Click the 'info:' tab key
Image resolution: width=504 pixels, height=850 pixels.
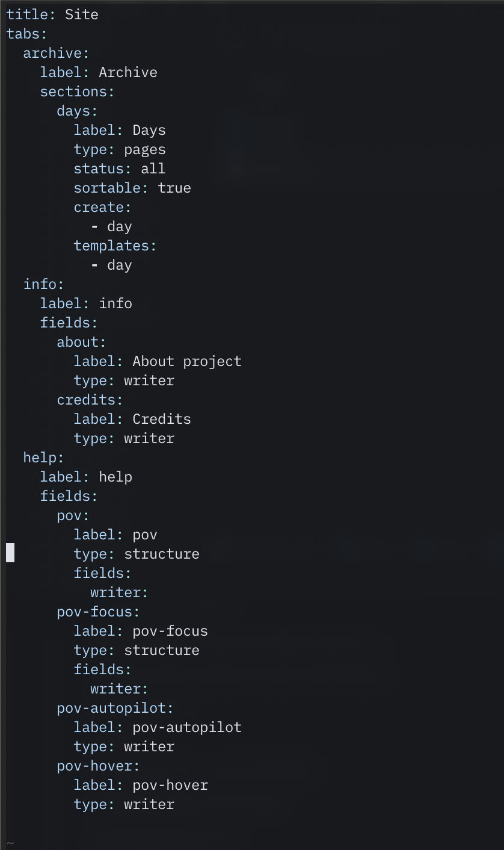43,284
